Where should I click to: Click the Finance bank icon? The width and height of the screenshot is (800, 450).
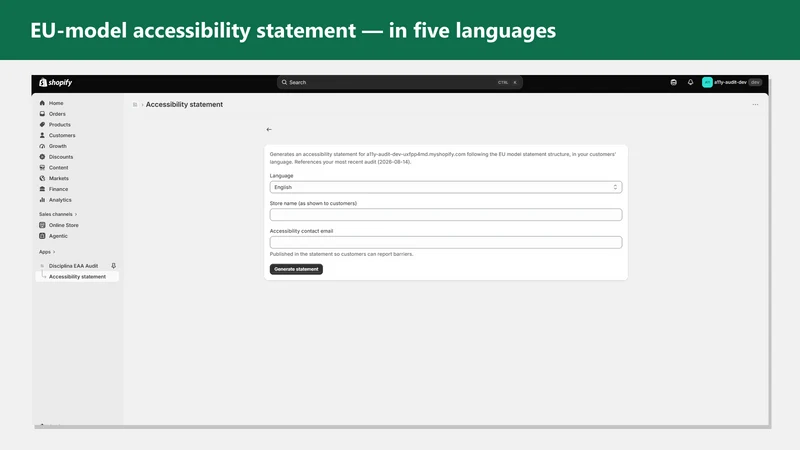point(42,189)
